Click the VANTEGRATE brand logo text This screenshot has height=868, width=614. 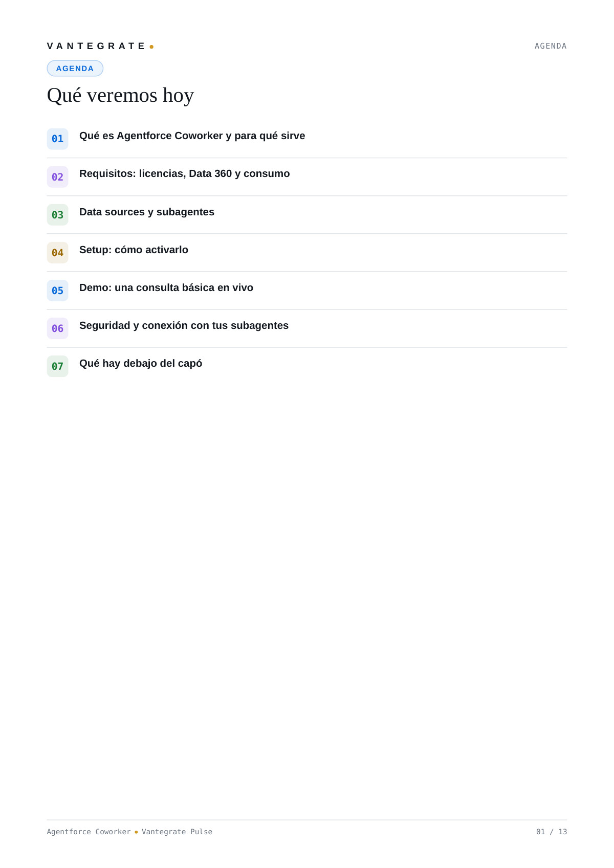pos(96,46)
